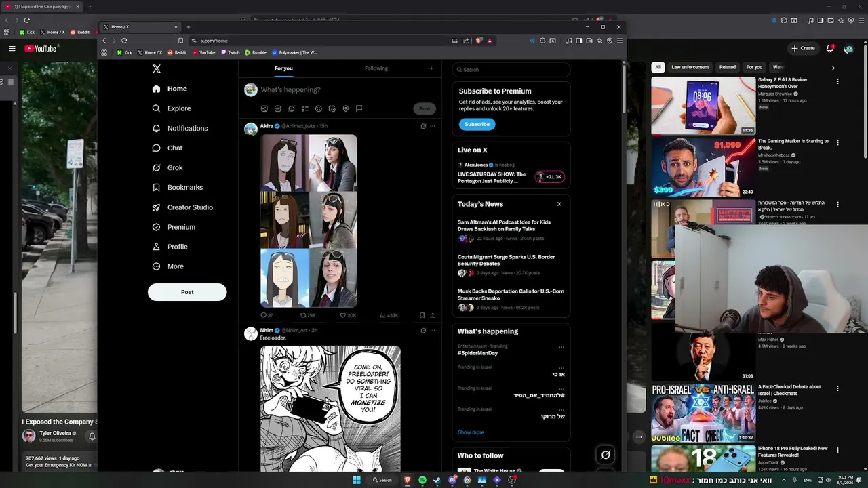Open Grok from the X sidebar
Image resolution: width=868 pixels, height=488 pixels.
click(x=167, y=167)
